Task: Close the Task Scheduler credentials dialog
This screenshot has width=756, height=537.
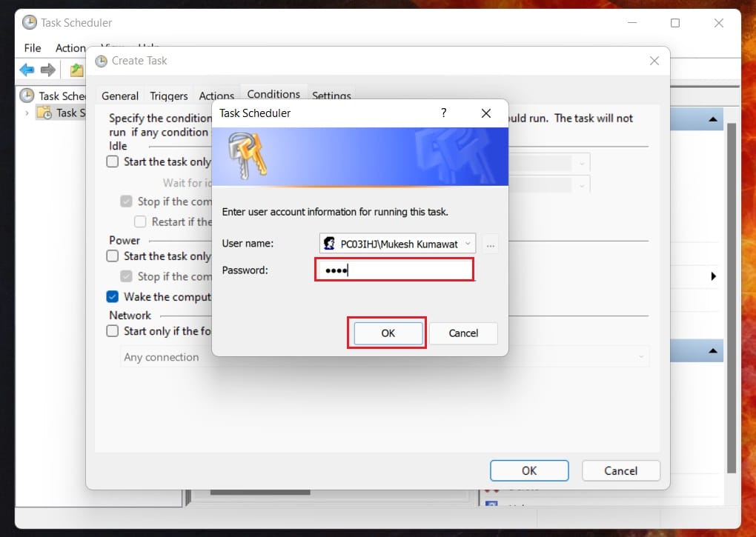Action: (x=486, y=113)
